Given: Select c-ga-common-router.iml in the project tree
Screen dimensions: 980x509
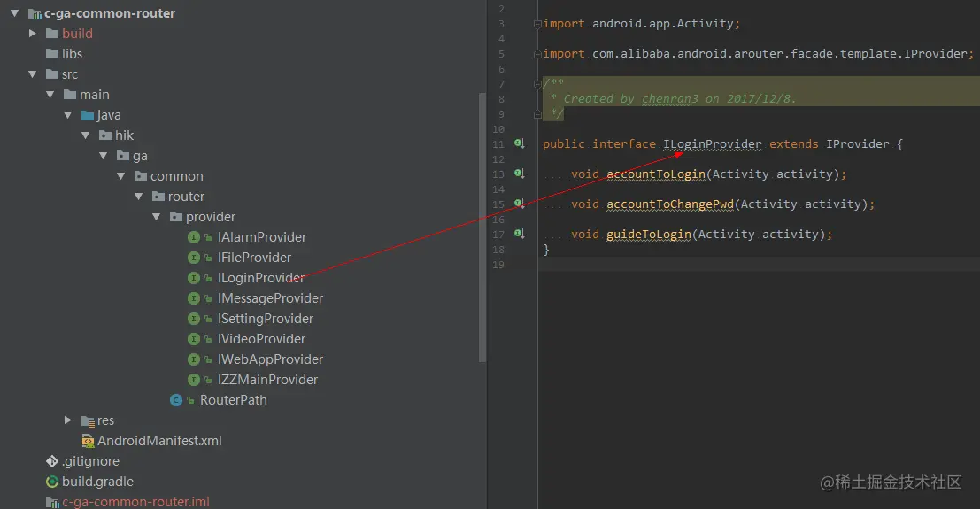Looking at the screenshot, I should coord(135,502).
